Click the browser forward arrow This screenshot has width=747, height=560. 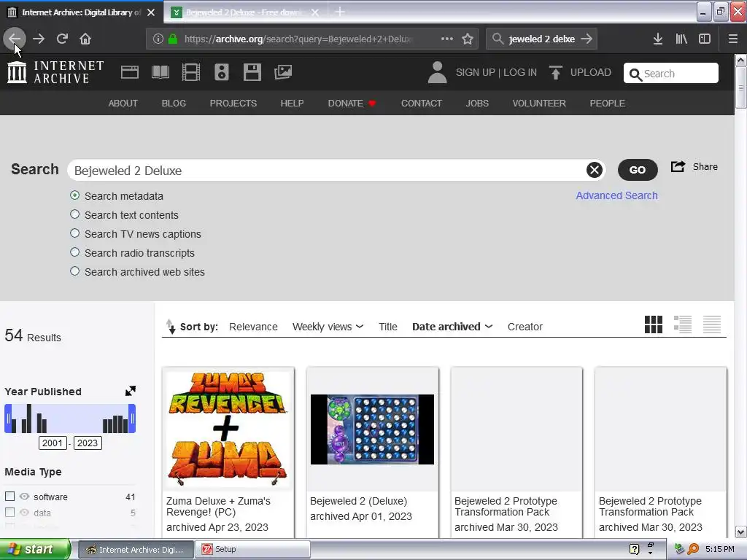pyautogui.click(x=39, y=39)
